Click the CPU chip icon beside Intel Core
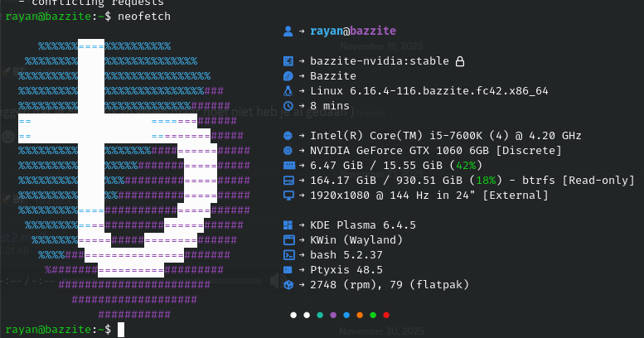This screenshot has width=644, height=338. click(288, 136)
